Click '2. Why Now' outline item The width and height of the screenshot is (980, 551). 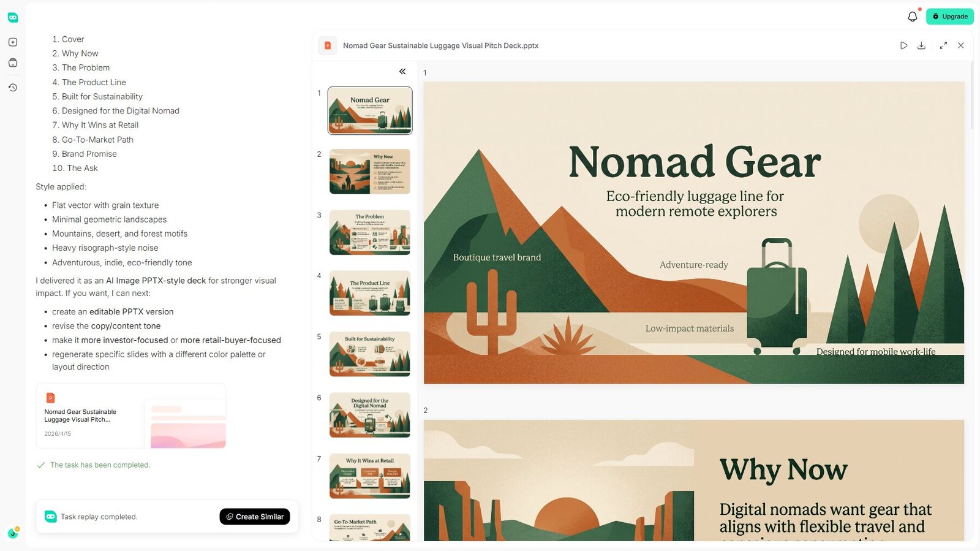pyautogui.click(x=75, y=53)
